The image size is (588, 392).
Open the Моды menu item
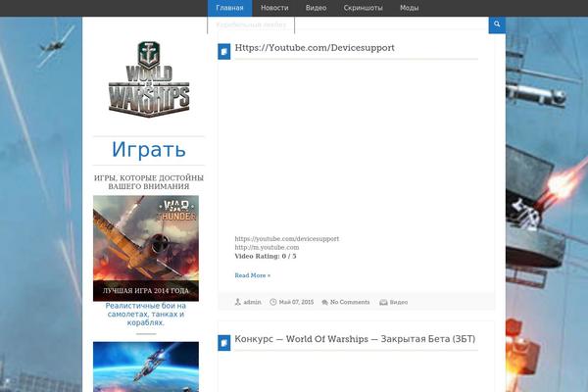[409, 8]
